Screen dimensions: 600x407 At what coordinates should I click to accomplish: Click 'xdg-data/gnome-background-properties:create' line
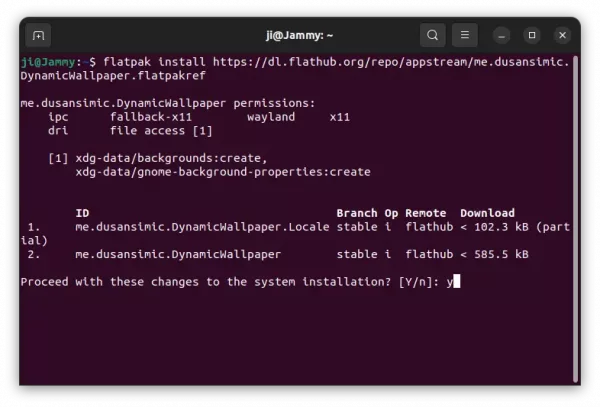pos(223,172)
